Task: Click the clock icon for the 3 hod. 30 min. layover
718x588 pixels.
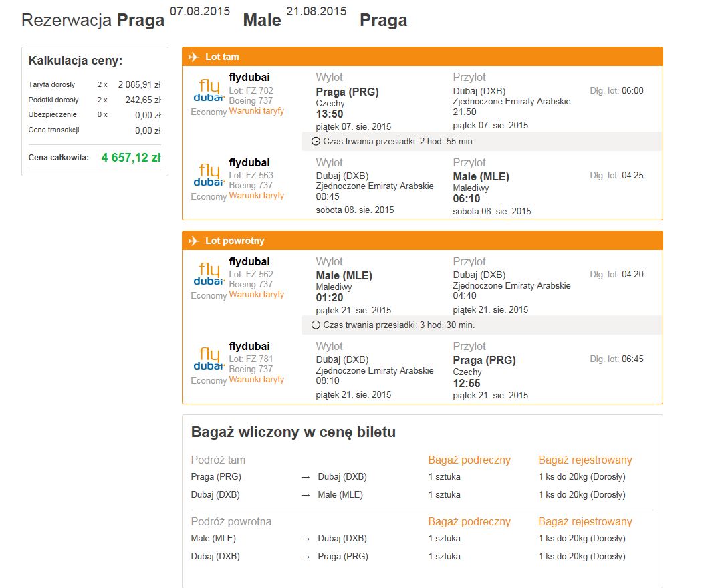Action: tap(316, 325)
